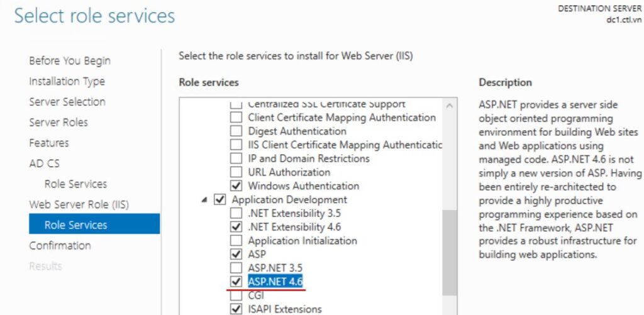The width and height of the screenshot is (644, 315).
Task: Untick the ASP checkbox
Action: [236, 255]
